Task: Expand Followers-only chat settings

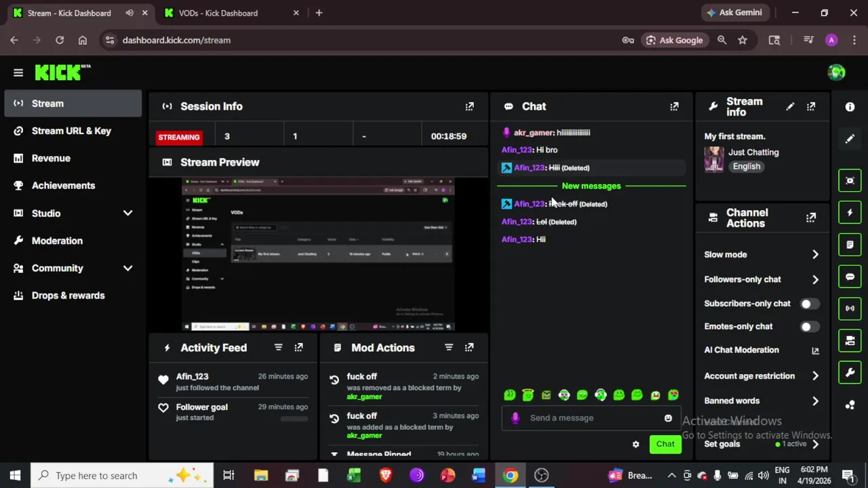Action: coord(815,279)
